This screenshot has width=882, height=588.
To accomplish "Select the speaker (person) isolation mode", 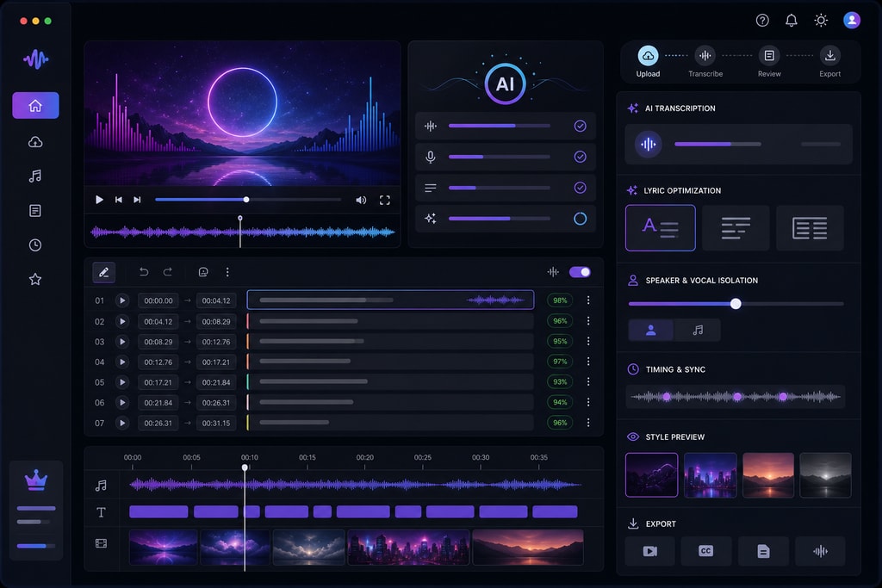I will (651, 331).
